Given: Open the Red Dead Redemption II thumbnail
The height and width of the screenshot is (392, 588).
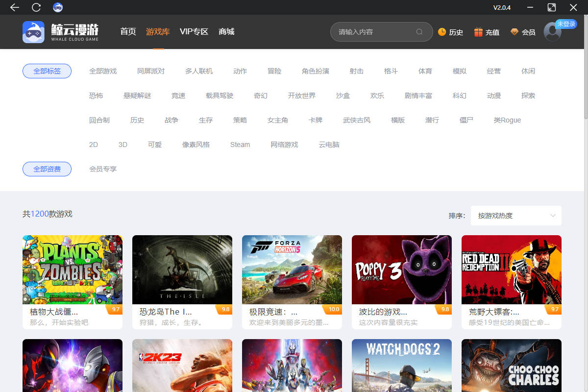Looking at the screenshot, I should [x=512, y=269].
